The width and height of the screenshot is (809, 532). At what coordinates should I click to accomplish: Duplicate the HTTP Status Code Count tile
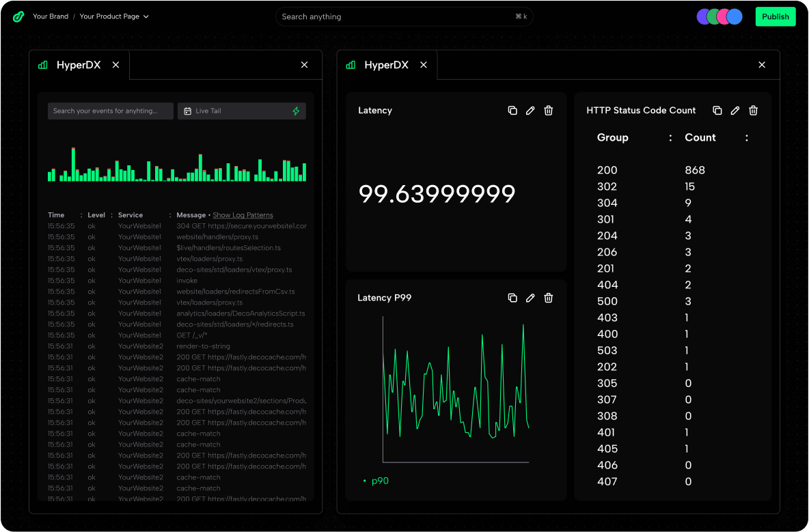717,111
